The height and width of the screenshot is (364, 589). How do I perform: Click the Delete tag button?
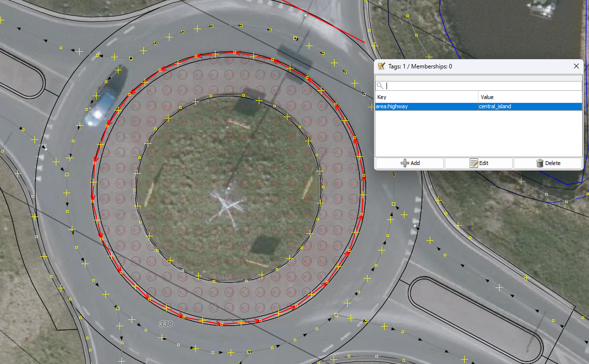[547, 163]
